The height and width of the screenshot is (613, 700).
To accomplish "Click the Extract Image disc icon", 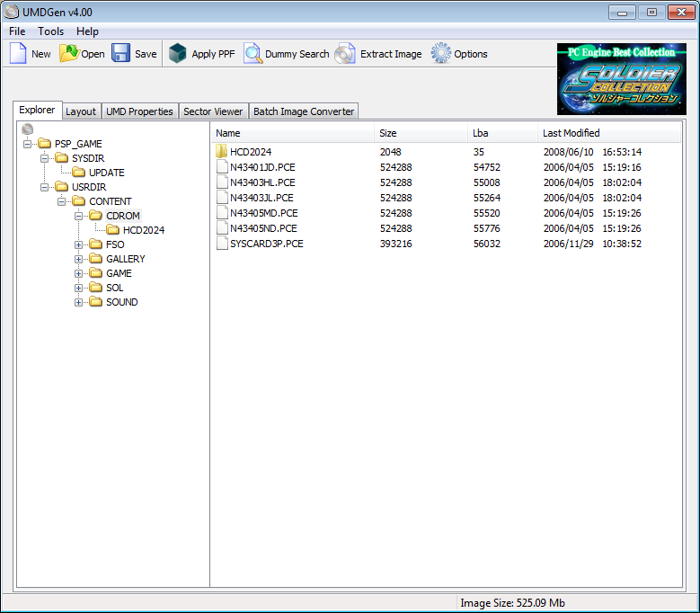I will pos(345,54).
